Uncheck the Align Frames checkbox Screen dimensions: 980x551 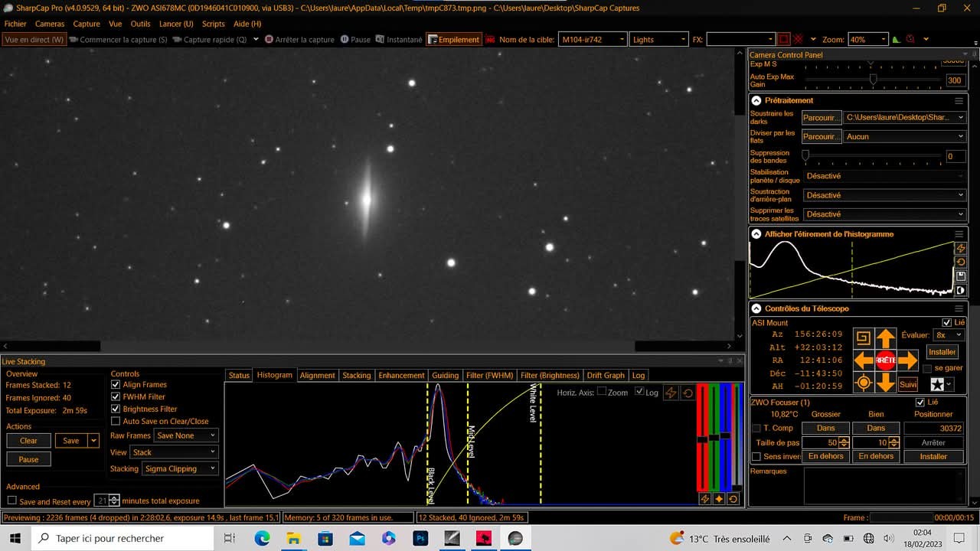[x=116, y=385]
